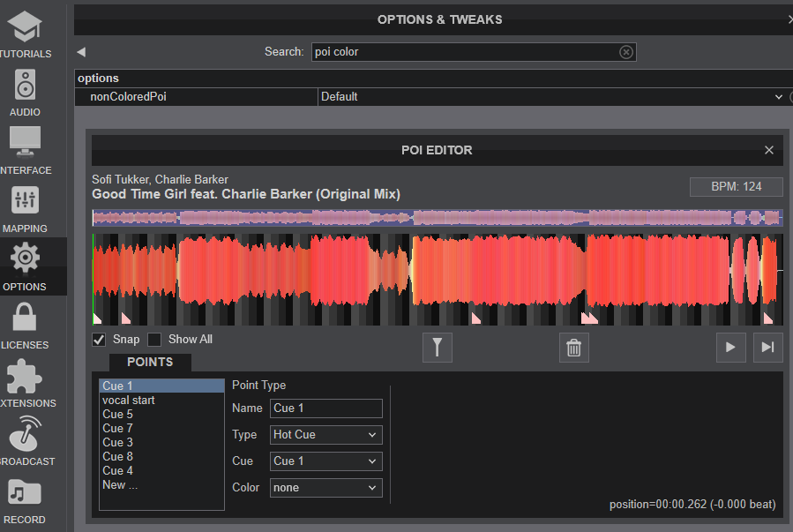Click the position readout text

click(x=692, y=504)
